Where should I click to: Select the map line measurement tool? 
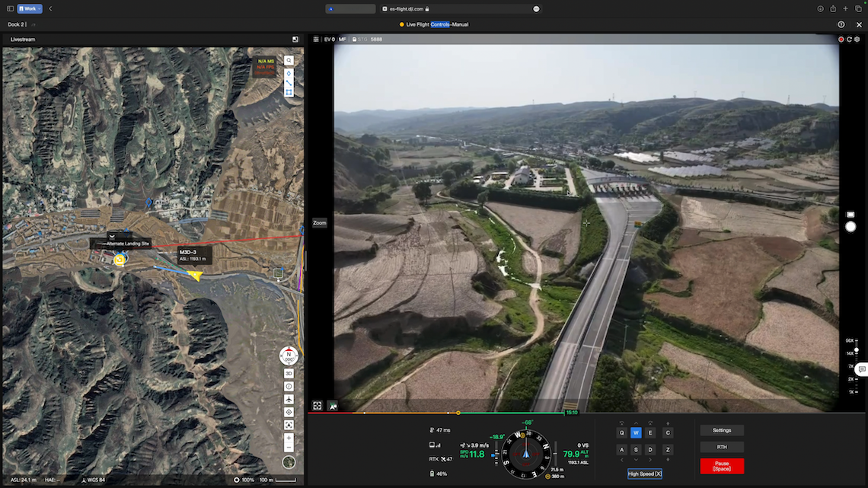(x=289, y=83)
